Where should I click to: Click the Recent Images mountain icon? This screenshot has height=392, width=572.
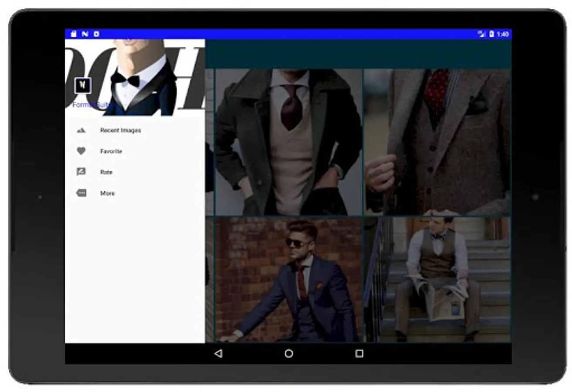81,130
